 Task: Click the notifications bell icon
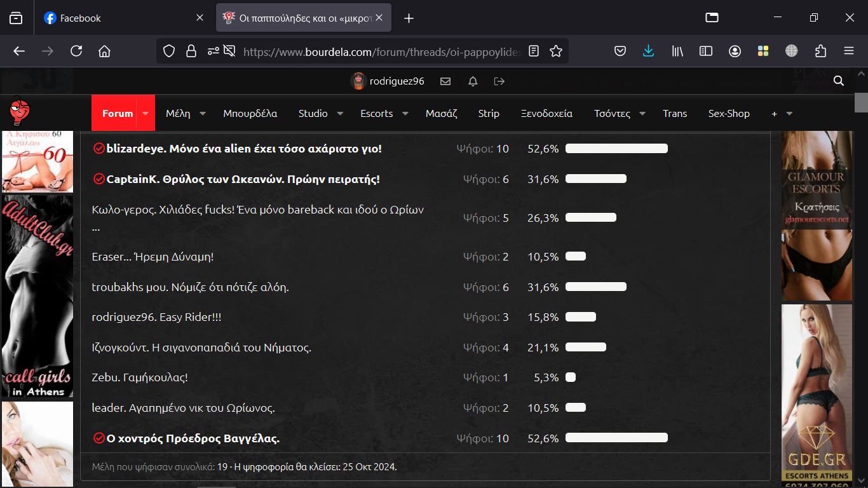pos(473,81)
